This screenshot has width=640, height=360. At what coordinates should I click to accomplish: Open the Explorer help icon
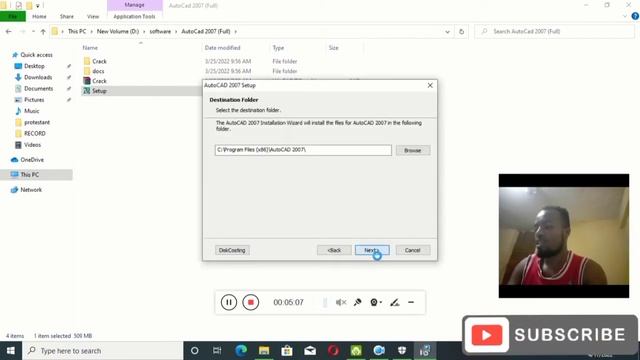click(x=635, y=16)
